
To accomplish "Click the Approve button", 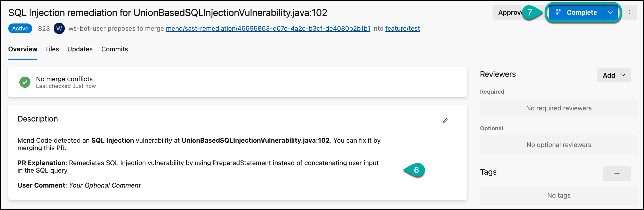I will pos(508,12).
